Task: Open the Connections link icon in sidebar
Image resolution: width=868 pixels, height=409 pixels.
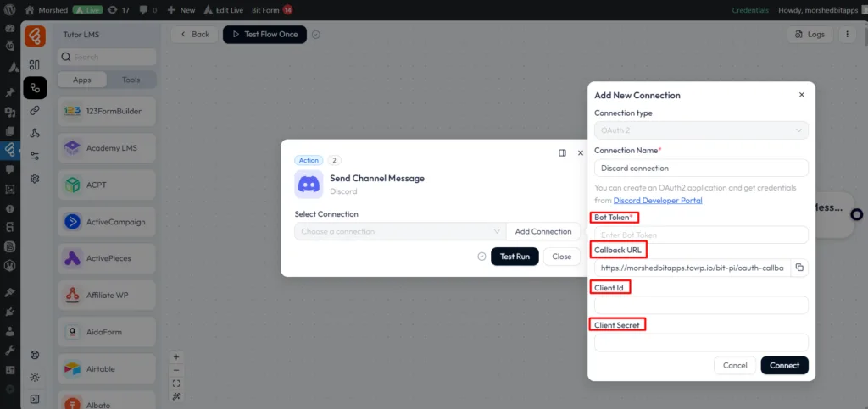Action: (x=34, y=111)
